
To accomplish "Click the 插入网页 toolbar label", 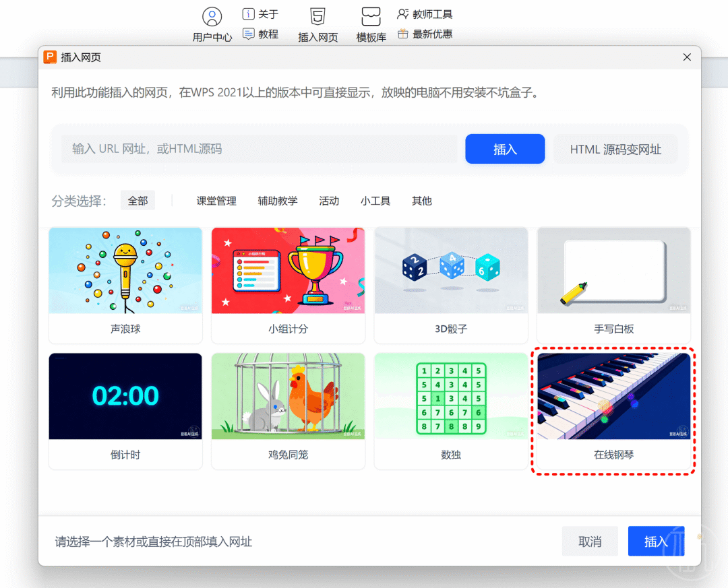I will tap(318, 38).
